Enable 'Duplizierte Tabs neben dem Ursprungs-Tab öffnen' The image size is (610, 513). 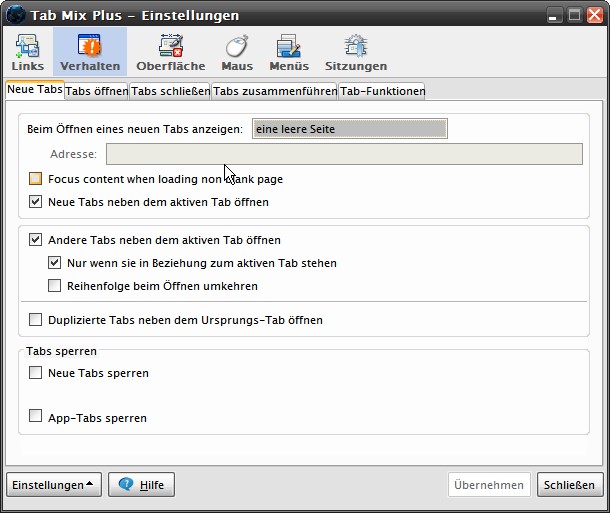pyautogui.click(x=35, y=320)
